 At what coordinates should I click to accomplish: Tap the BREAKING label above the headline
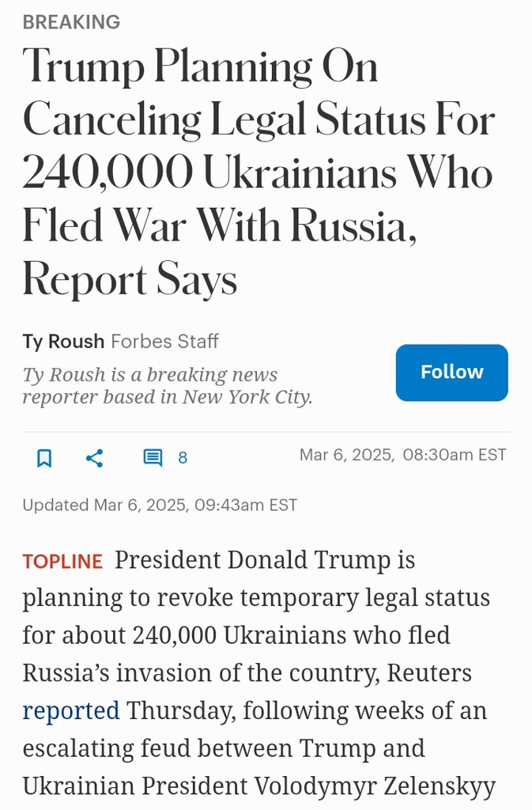pos(71,22)
